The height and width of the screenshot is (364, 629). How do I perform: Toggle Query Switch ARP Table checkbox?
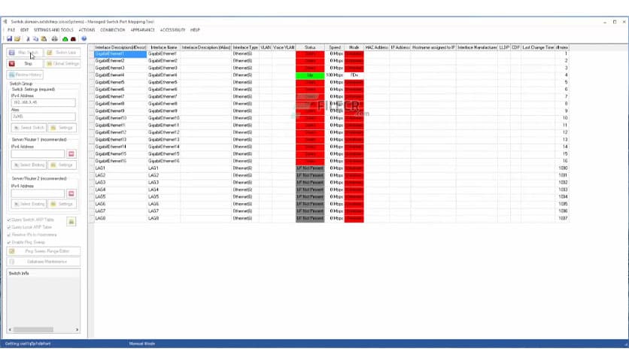coord(9,220)
